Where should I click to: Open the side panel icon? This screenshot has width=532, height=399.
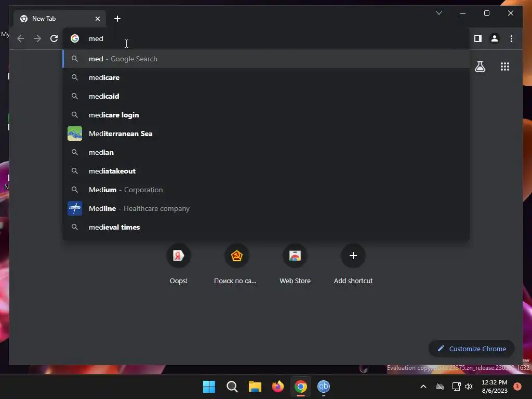(478, 38)
